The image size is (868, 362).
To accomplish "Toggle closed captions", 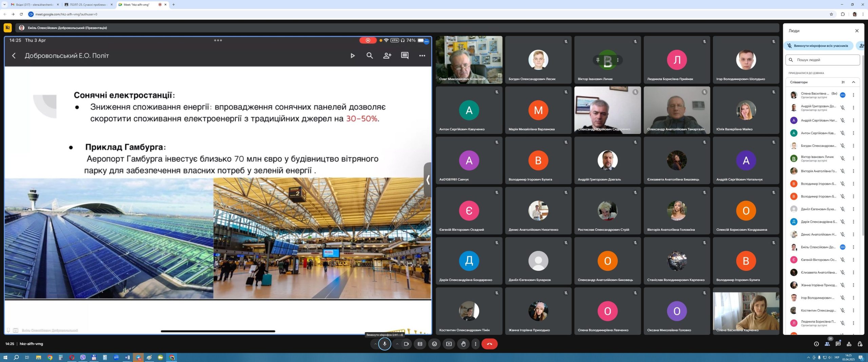I will pyautogui.click(x=420, y=344).
